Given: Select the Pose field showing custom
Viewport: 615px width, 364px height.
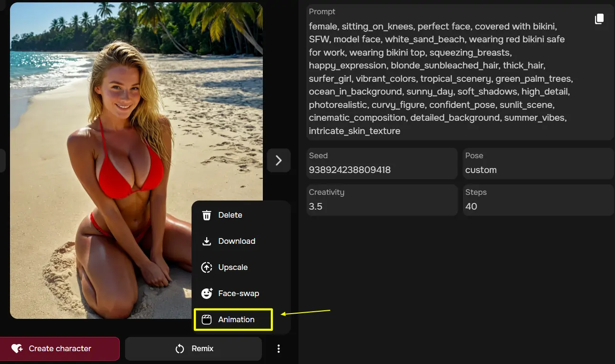Looking at the screenshot, I should 538,163.
